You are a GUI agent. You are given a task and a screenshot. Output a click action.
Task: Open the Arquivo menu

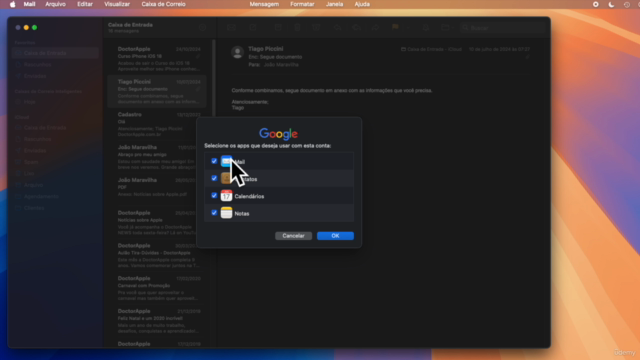click(56, 4)
